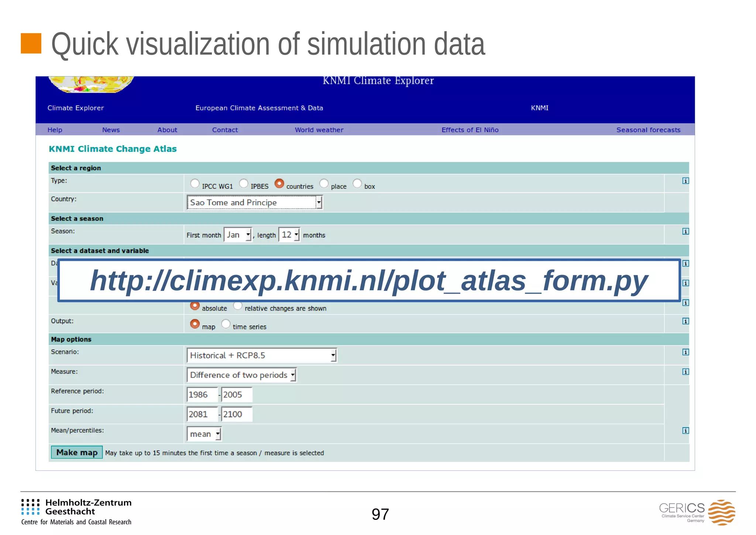Open Country dropdown showing Sao Tome and Principe

click(255, 202)
